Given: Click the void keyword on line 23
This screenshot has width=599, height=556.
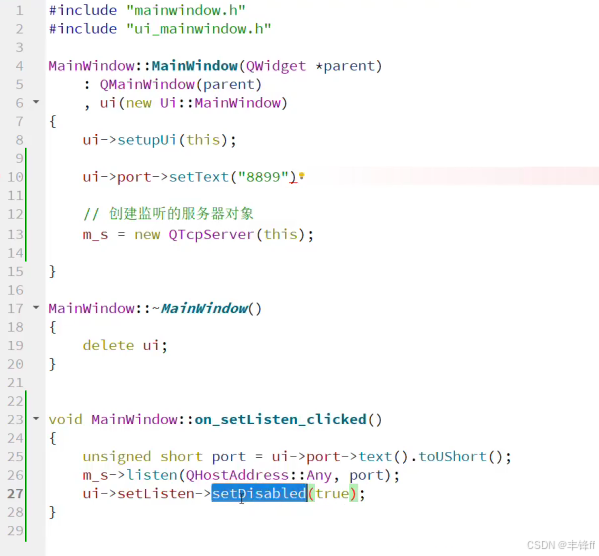Looking at the screenshot, I should click(x=65, y=420).
